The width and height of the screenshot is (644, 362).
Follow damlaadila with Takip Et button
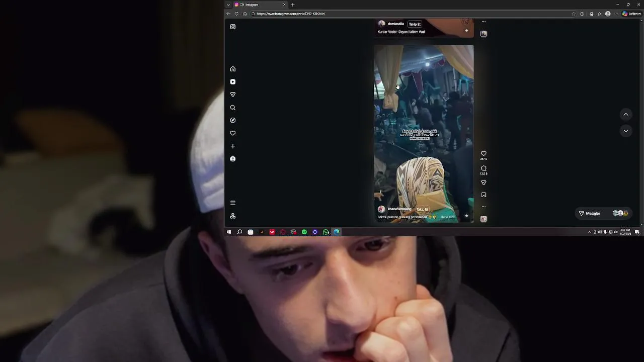point(415,24)
